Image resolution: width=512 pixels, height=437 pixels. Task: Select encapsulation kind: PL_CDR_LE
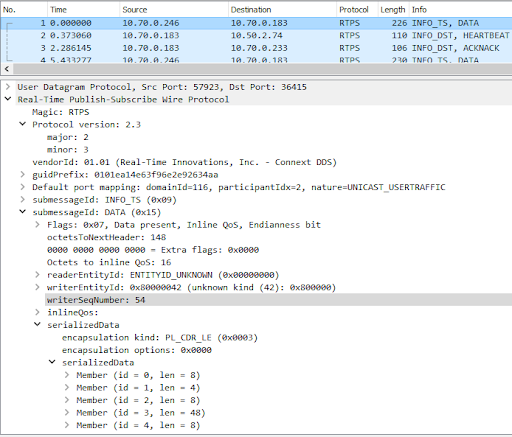(x=160, y=337)
